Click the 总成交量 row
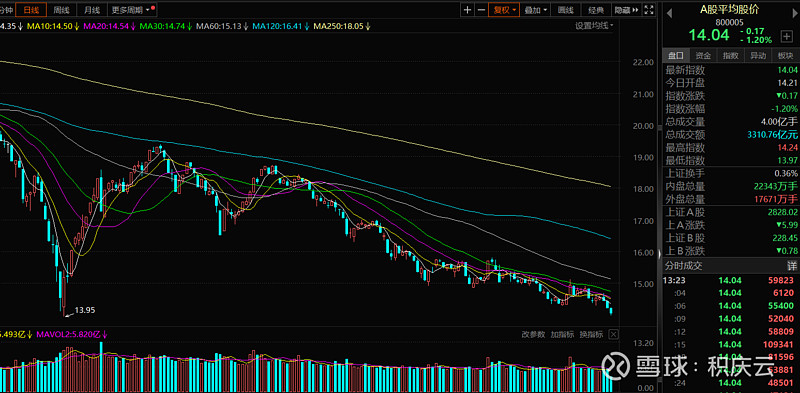Viewport: 800px width, 393px height. [x=731, y=121]
